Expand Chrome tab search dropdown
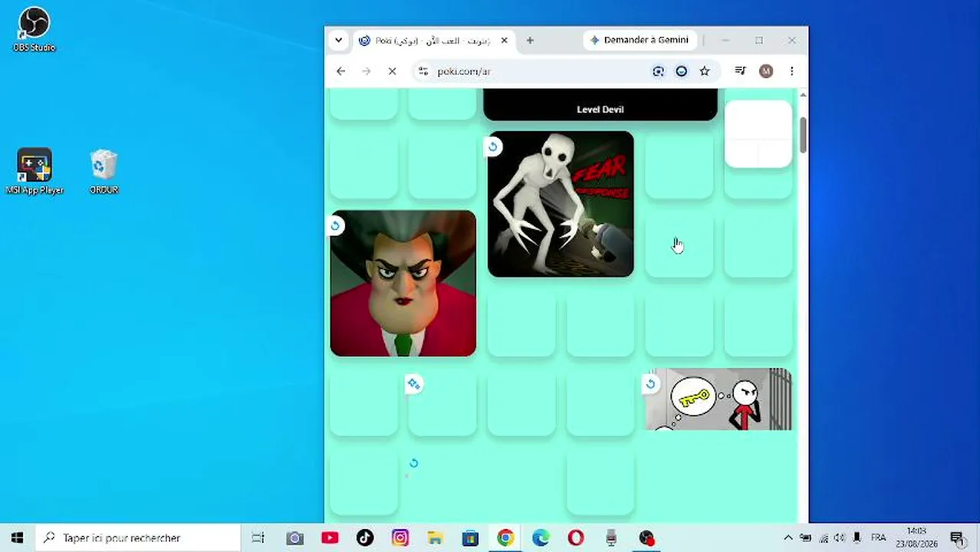This screenshot has width=980, height=552. (x=338, y=41)
